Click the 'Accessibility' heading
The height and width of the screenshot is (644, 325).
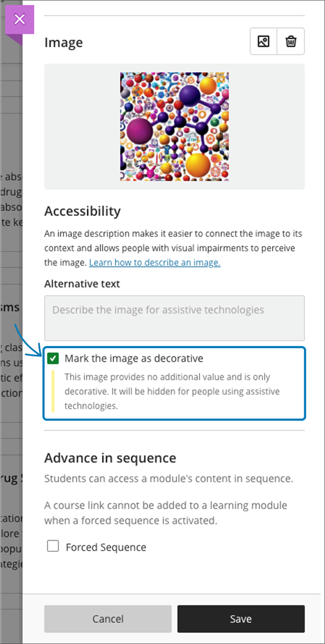(83, 211)
